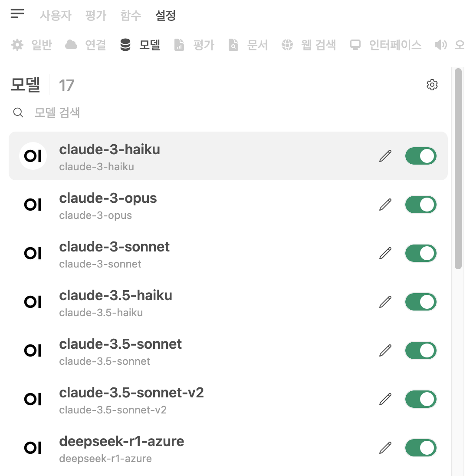The height and width of the screenshot is (476, 473).
Task: Edit claude-3-opus with the pencil icon
Action: coord(385,205)
